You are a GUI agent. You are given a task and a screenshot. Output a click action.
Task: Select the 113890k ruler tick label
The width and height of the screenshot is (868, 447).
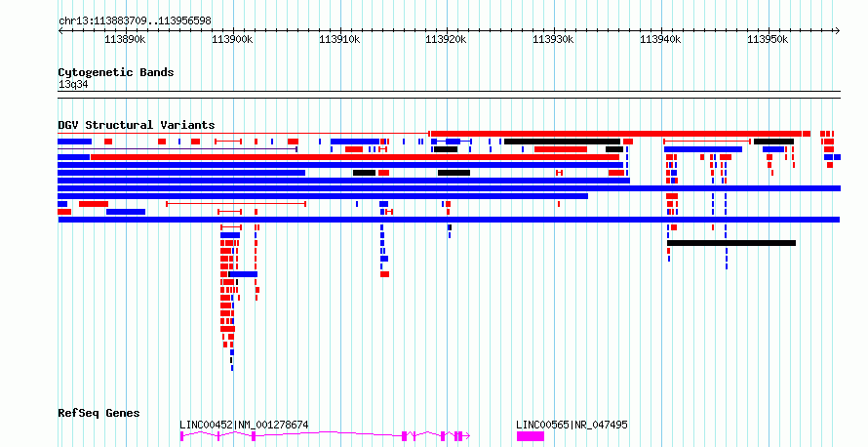[x=125, y=39]
